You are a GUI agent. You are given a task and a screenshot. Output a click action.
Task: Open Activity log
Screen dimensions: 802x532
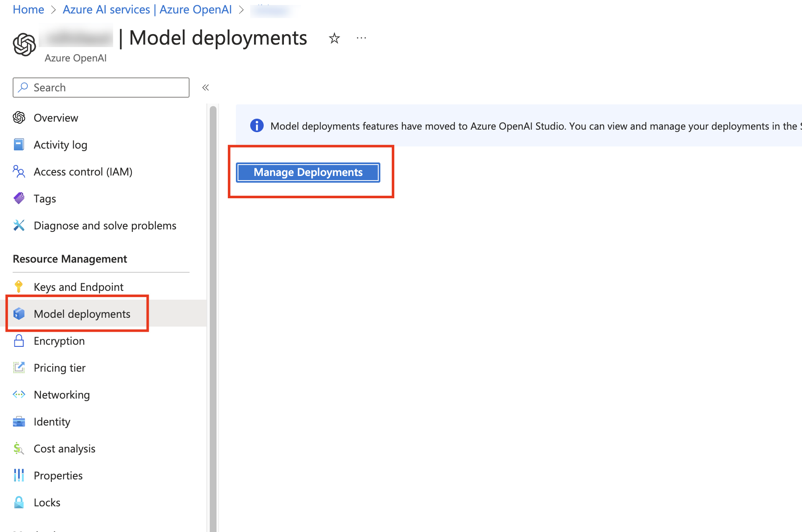tap(61, 145)
